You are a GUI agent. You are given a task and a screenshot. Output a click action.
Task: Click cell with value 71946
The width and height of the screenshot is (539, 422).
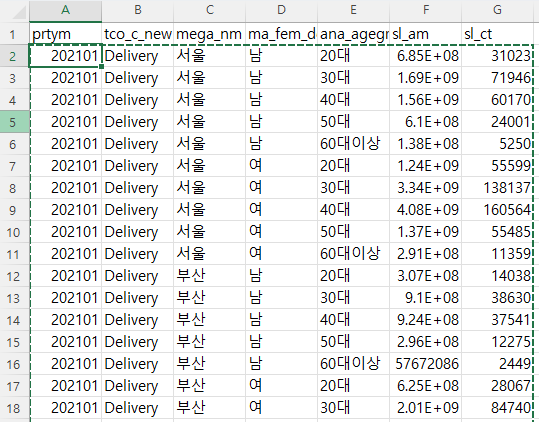(x=497, y=78)
